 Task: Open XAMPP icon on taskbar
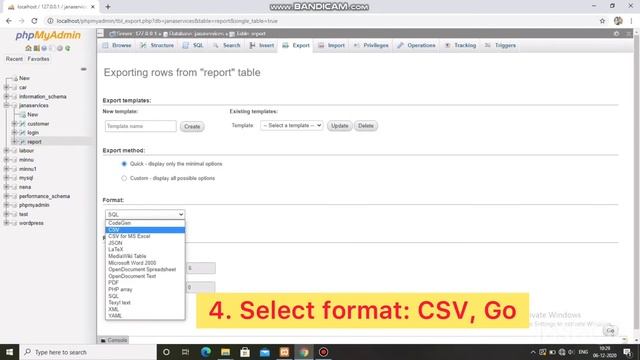(284, 352)
